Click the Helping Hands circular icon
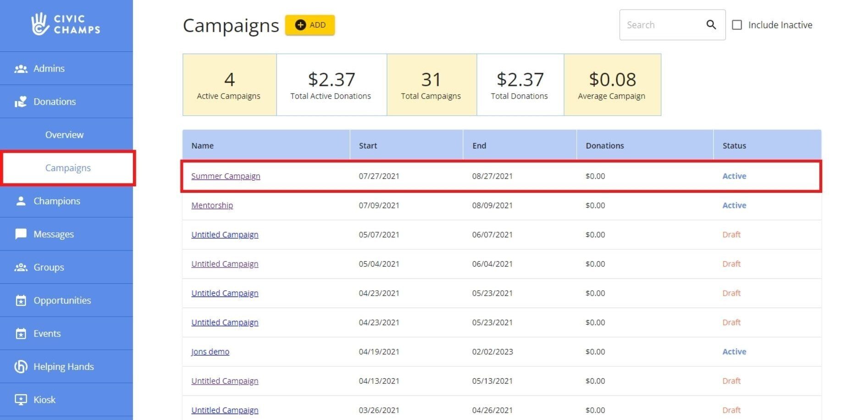This screenshot has height=420, width=868. pyautogui.click(x=21, y=366)
